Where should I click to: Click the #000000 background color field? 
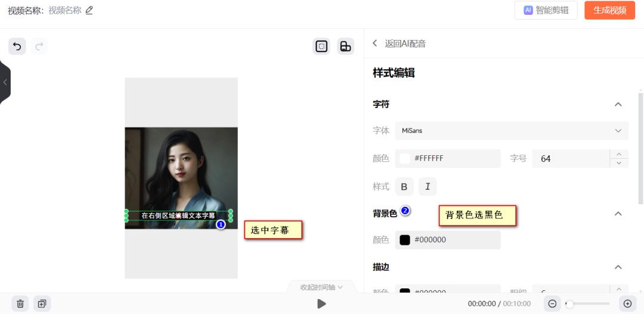pyautogui.click(x=448, y=240)
